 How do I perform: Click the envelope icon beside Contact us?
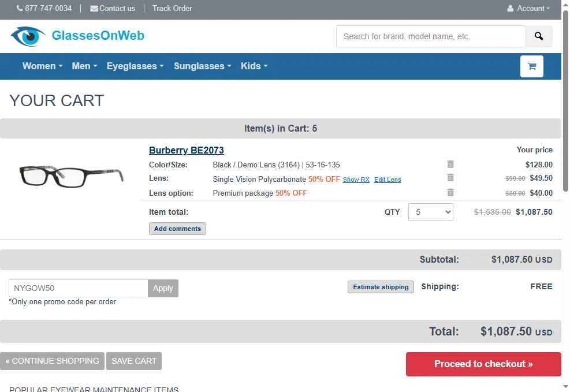coord(94,8)
